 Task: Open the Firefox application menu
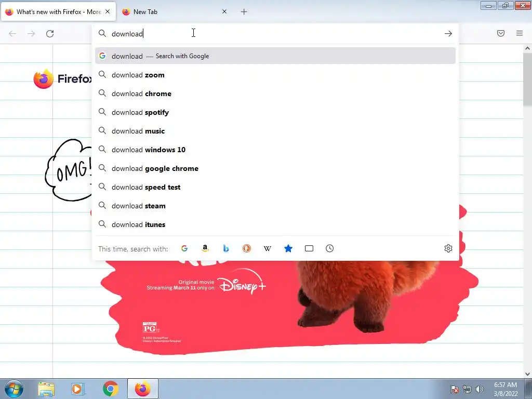pyautogui.click(x=520, y=33)
